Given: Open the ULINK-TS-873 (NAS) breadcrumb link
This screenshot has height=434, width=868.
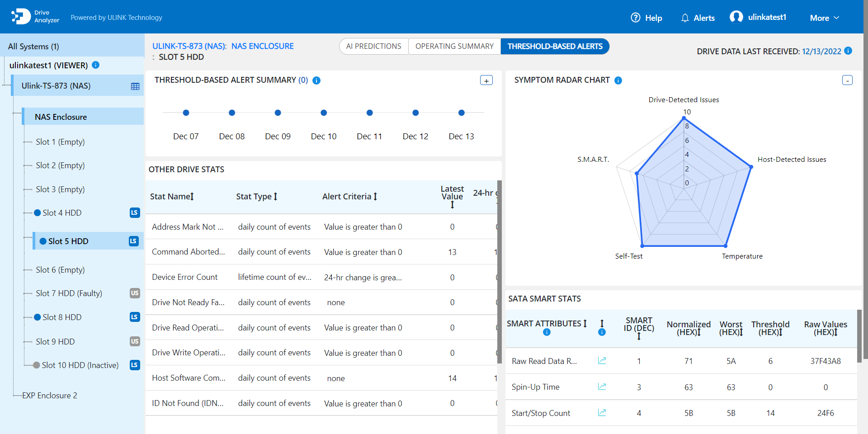Looking at the screenshot, I should pyautogui.click(x=189, y=46).
